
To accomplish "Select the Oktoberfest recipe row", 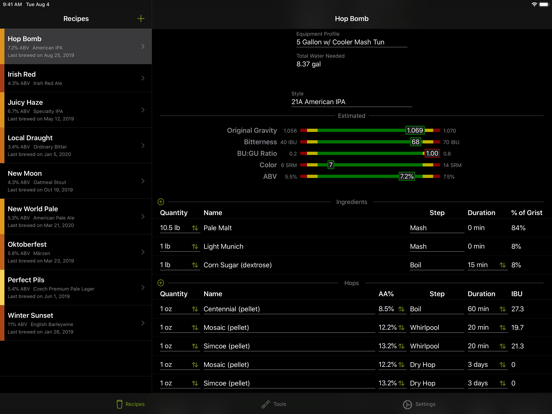I will 76,252.
